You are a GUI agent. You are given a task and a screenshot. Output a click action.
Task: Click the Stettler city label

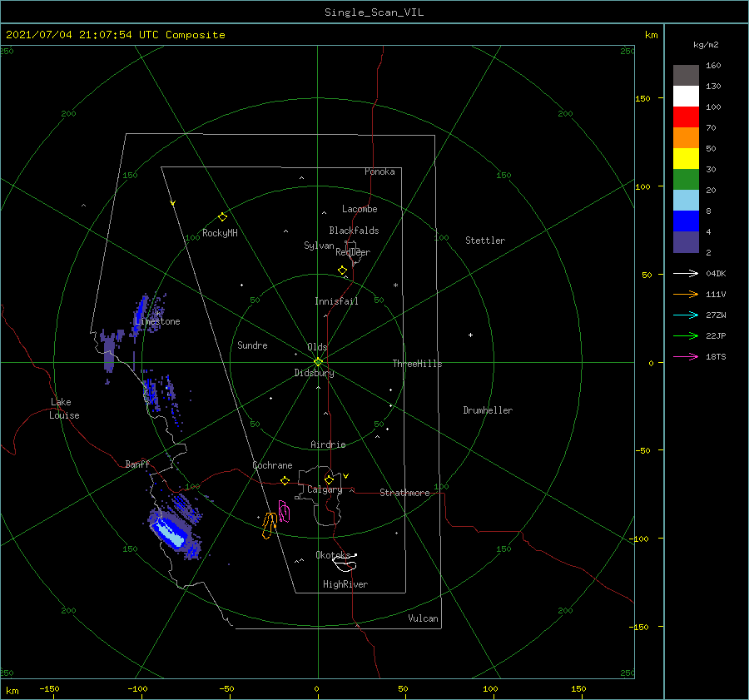click(x=485, y=241)
